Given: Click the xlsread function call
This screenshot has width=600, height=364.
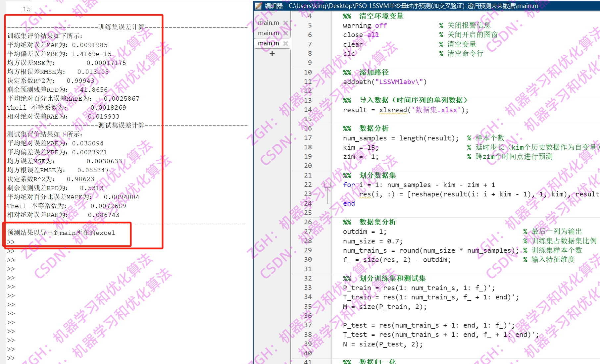Looking at the screenshot, I should tap(394, 110).
